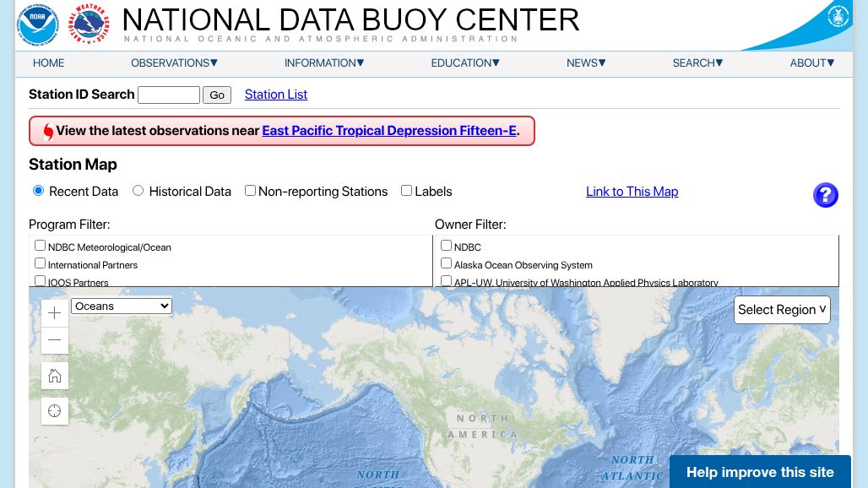The image size is (868, 488).
Task: Open the SEARCH menu
Action: click(x=698, y=63)
